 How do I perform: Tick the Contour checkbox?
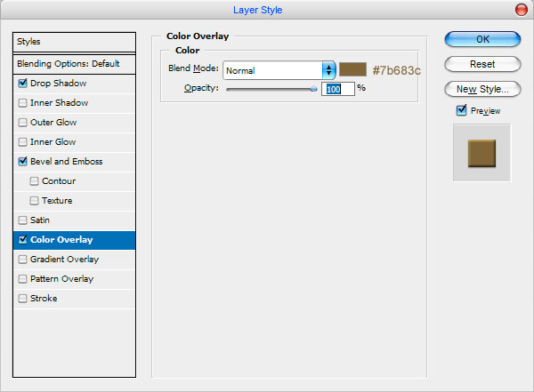pos(34,181)
